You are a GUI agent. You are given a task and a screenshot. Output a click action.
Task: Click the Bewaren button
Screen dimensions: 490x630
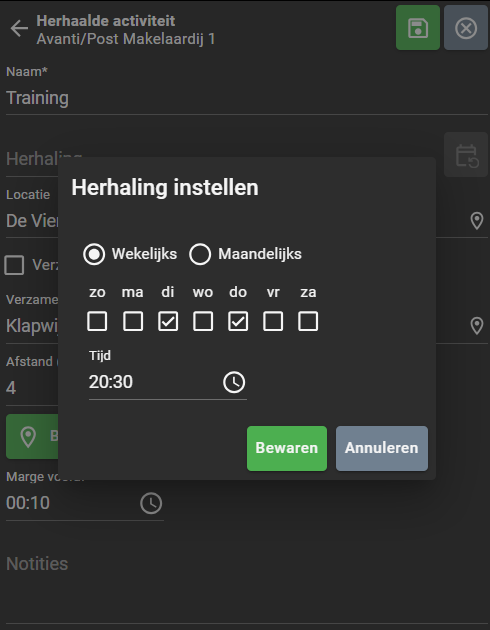[287, 448]
